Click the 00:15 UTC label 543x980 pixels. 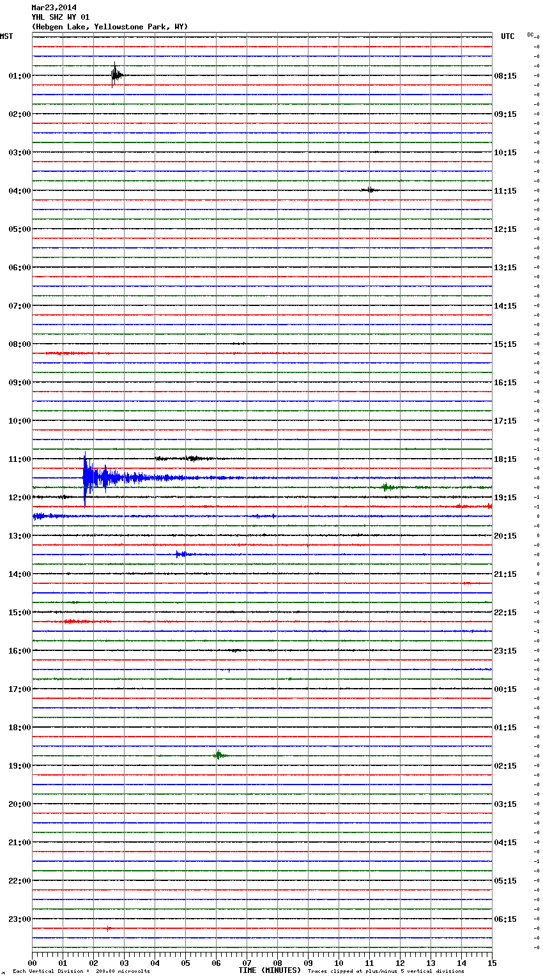(x=505, y=689)
